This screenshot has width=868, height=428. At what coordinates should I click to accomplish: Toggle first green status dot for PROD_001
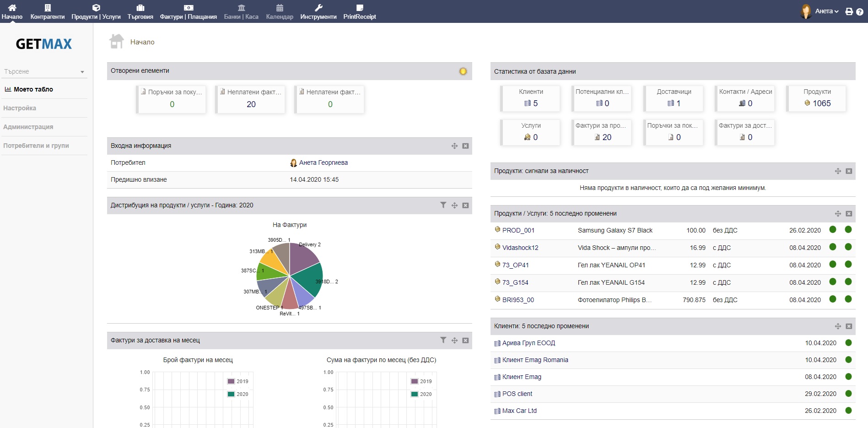[833, 230]
